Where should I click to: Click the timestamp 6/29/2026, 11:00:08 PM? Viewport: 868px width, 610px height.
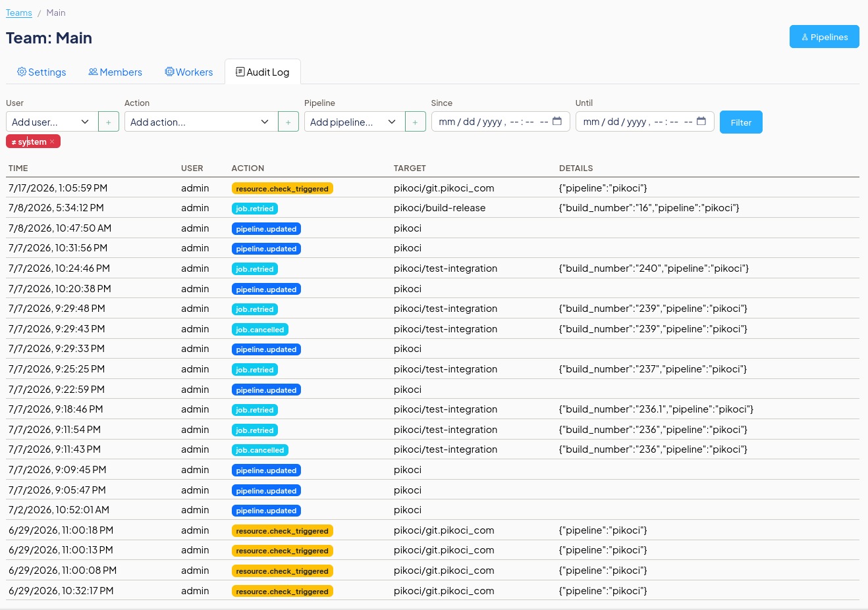pyautogui.click(x=63, y=571)
